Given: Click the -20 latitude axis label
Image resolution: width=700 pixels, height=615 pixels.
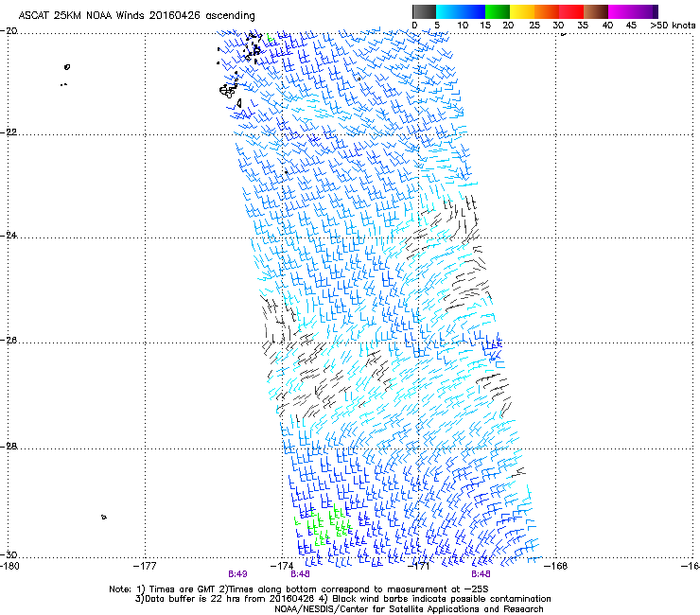Looking at the screenshot, I should [9, 31].
